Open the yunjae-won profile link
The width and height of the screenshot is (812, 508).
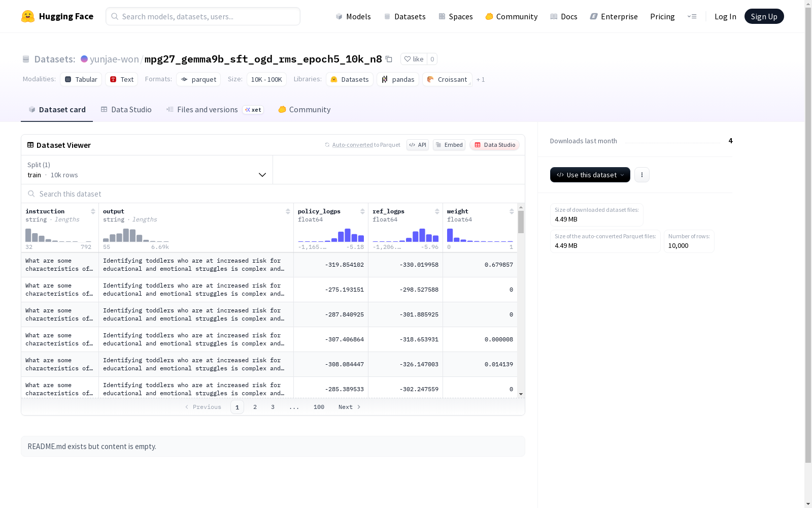(x=114, y=59)
